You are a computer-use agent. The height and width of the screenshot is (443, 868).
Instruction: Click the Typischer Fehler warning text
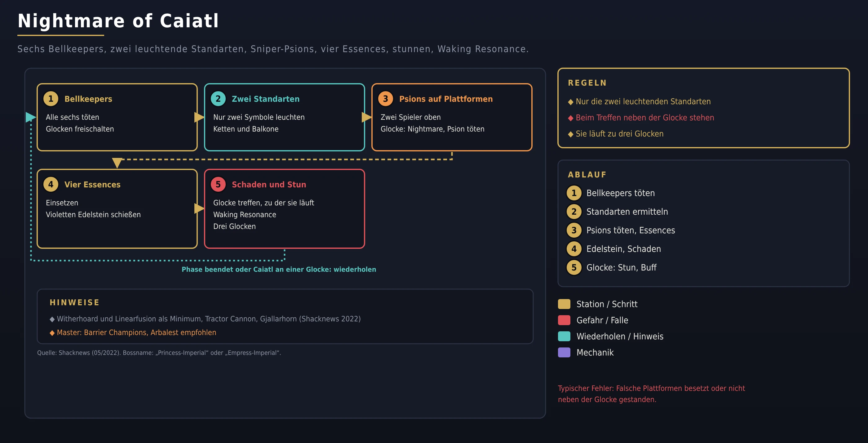(651, 394)
